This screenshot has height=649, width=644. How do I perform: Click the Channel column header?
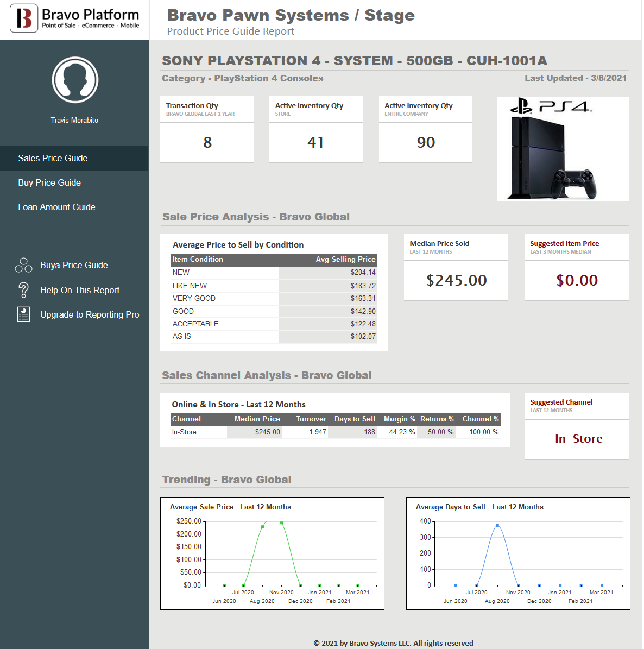[x=186, y=419]
